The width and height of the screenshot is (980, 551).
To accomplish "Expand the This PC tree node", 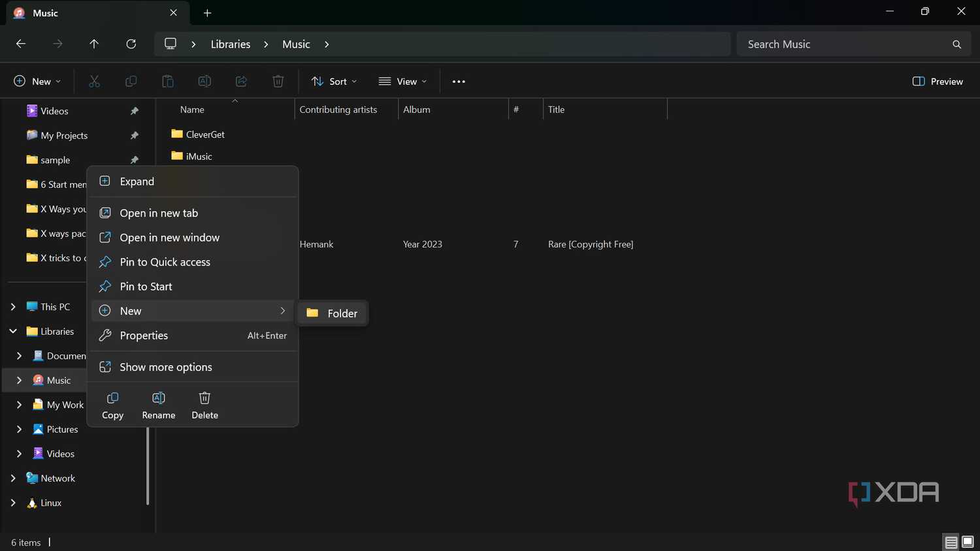I will click(x=13, y=307).
